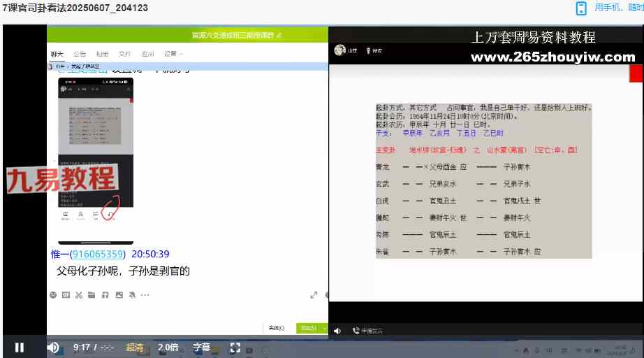Click the music share icon
Viewport: 644px width, 358px height.
click(104, 295)
